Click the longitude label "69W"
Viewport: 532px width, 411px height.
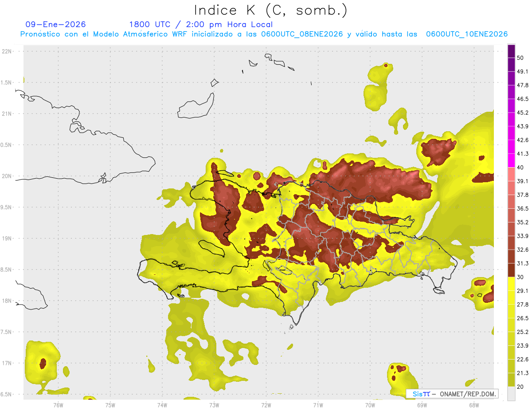[422, 405]
